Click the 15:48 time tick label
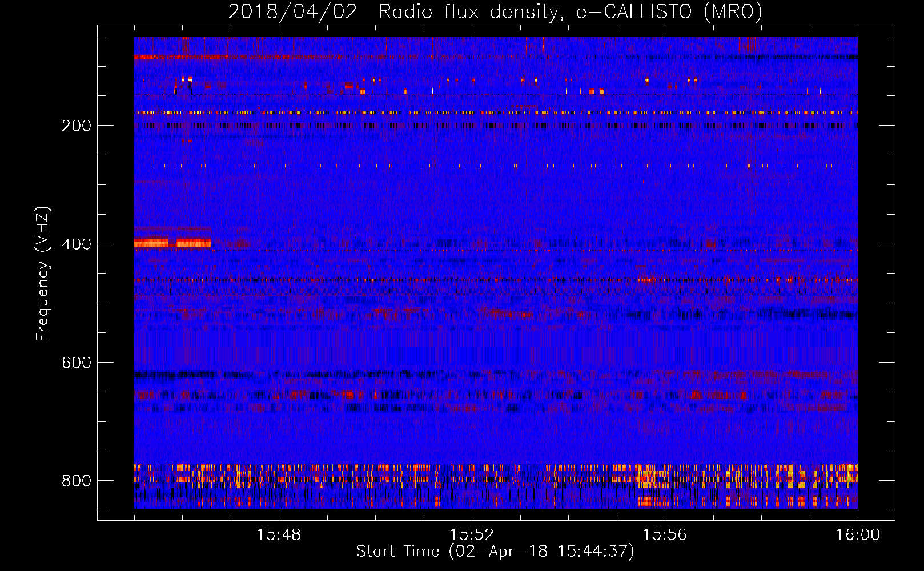The width and height of the screenshot is (924, 571). pyautogui.click(x=279, y=535)
